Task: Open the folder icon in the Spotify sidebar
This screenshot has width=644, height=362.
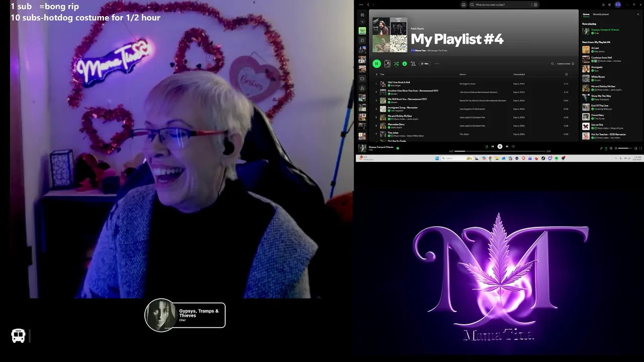Action: pos(362,78)
